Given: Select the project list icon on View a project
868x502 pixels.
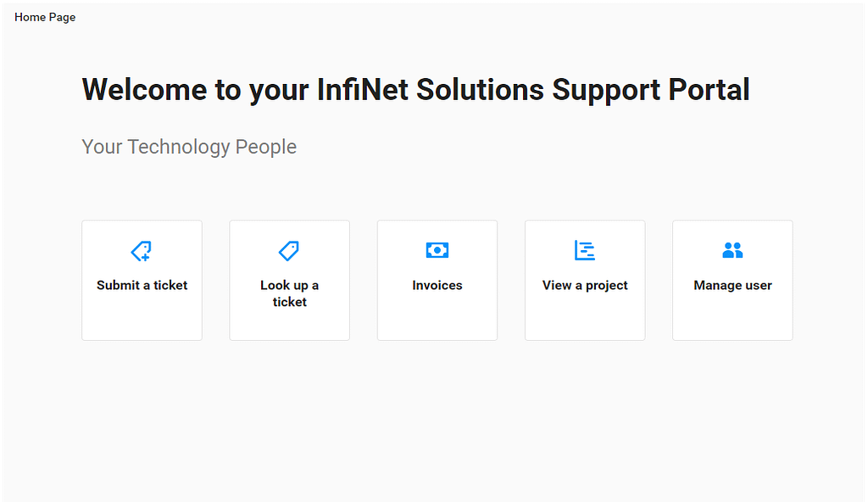Looking at the screenshot, I should click(x=585, y=250).
